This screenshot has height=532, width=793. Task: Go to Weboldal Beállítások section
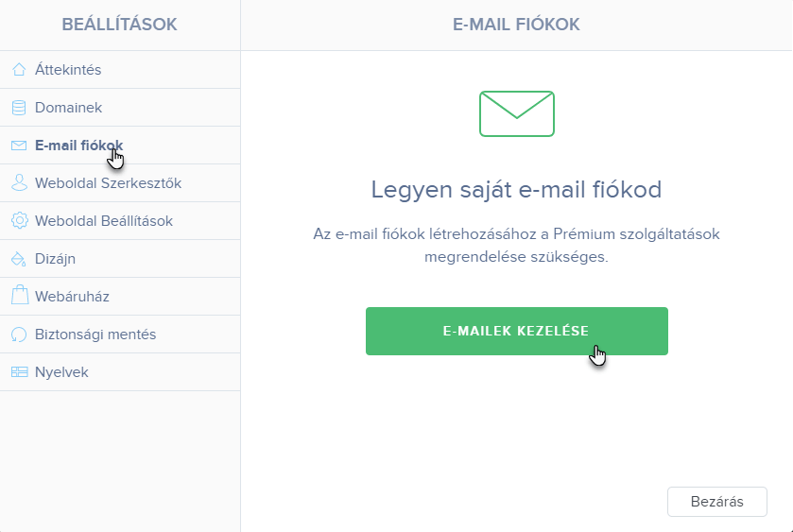[120, 221]
